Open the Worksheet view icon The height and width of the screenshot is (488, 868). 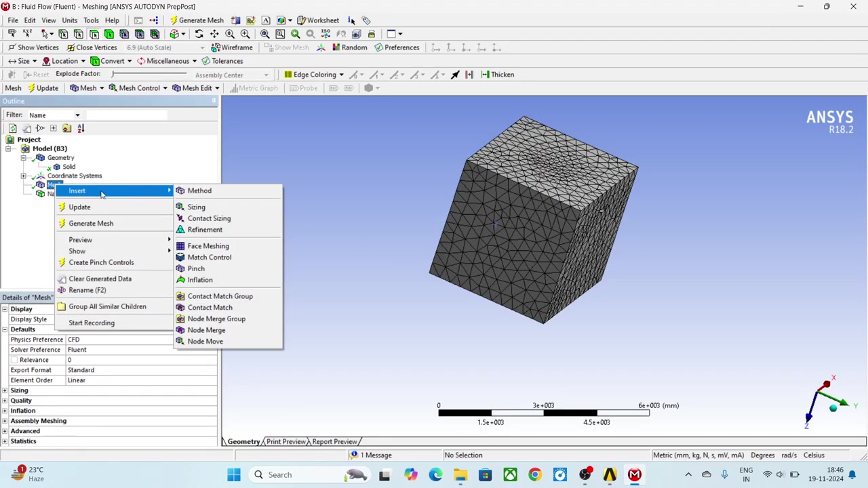(317, 20)
